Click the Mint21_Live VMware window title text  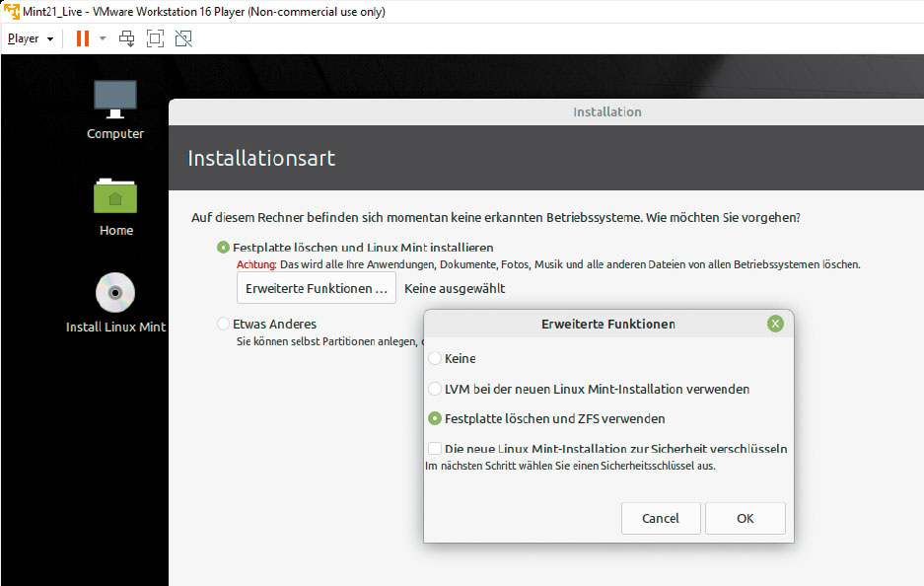[x=204, y=11]
